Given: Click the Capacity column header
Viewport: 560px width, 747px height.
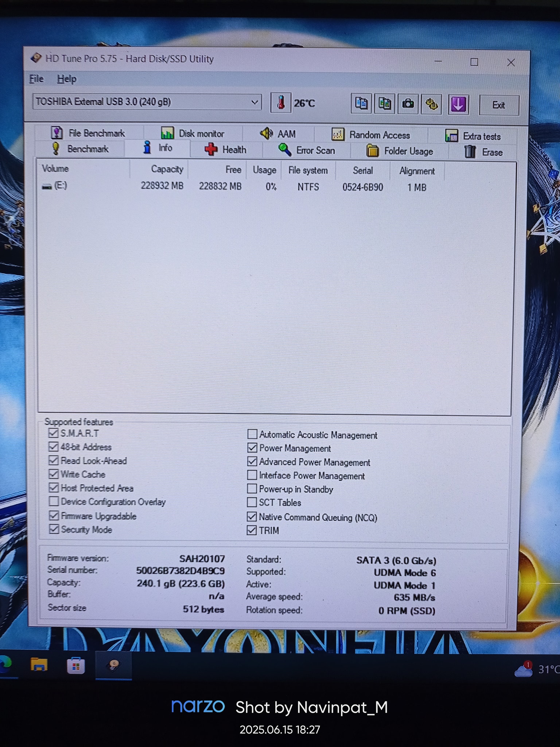Looking at the screenshot, I should [159, 169].
